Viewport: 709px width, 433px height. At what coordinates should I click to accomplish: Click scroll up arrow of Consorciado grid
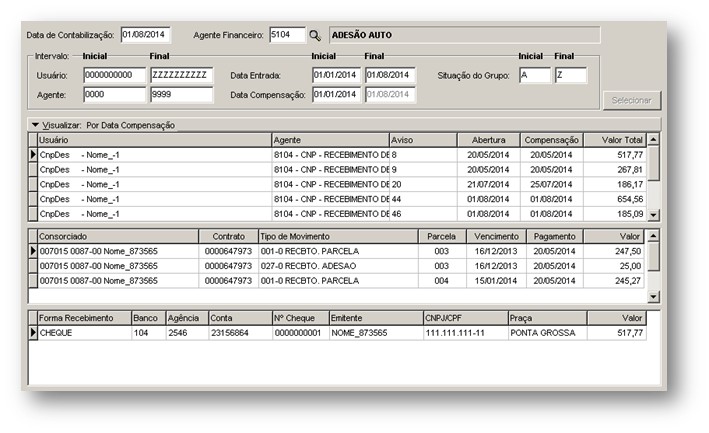(653, 235)
